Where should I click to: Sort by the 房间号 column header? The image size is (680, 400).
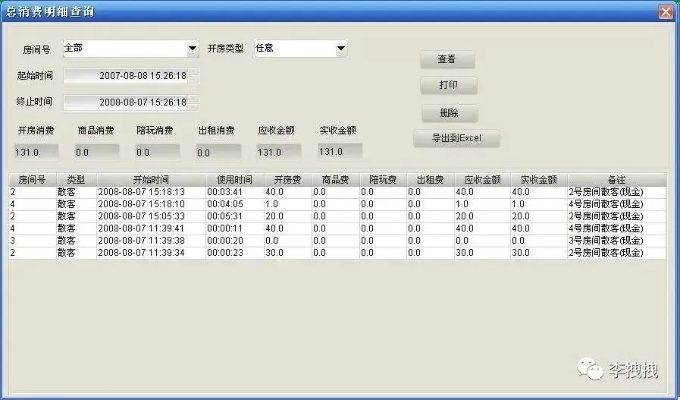33,180
